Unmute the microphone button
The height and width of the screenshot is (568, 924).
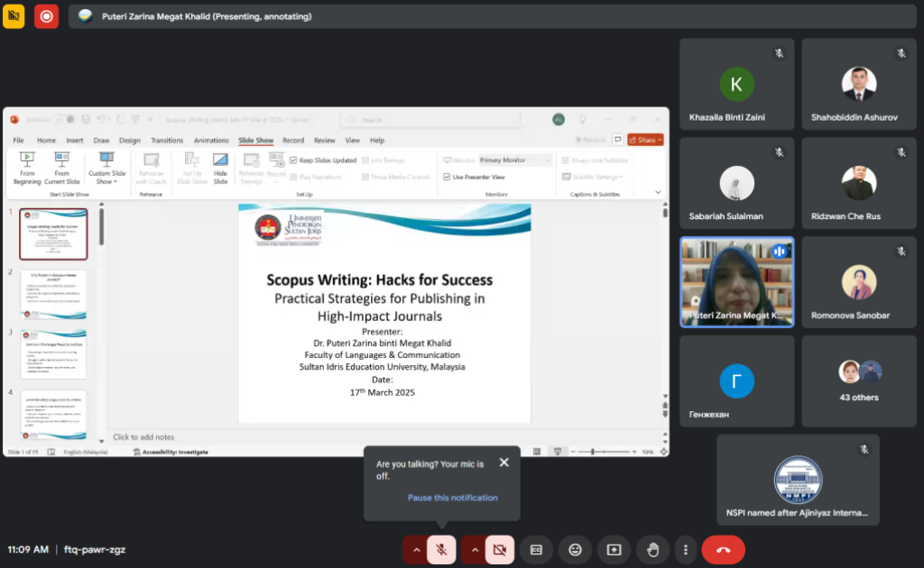tap(441, 549)
